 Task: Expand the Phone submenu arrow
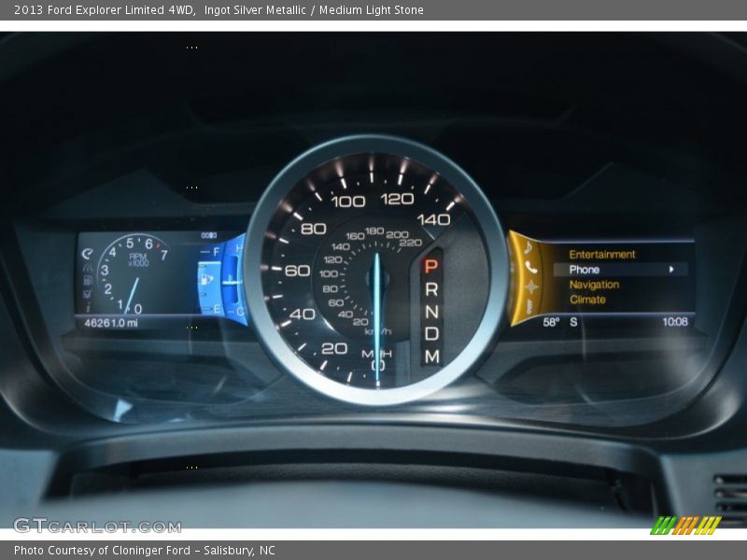(670, 270)
